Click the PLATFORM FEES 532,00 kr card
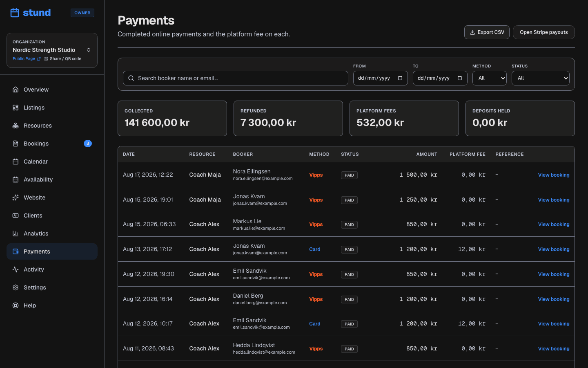The image size is (588, 368). [404, 118]
